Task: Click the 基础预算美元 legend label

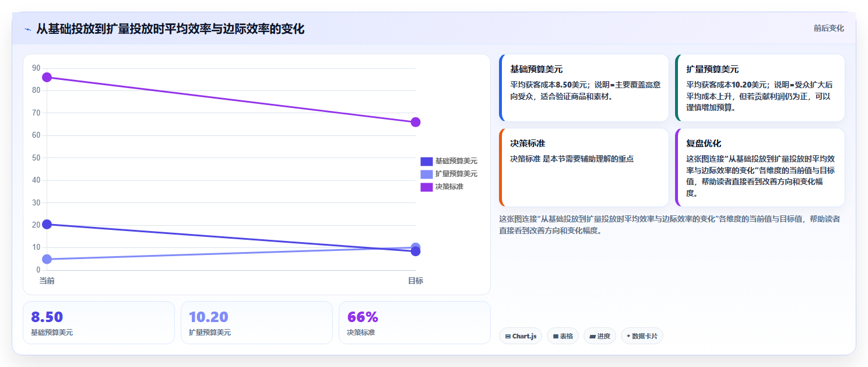Action: [456, 161]
